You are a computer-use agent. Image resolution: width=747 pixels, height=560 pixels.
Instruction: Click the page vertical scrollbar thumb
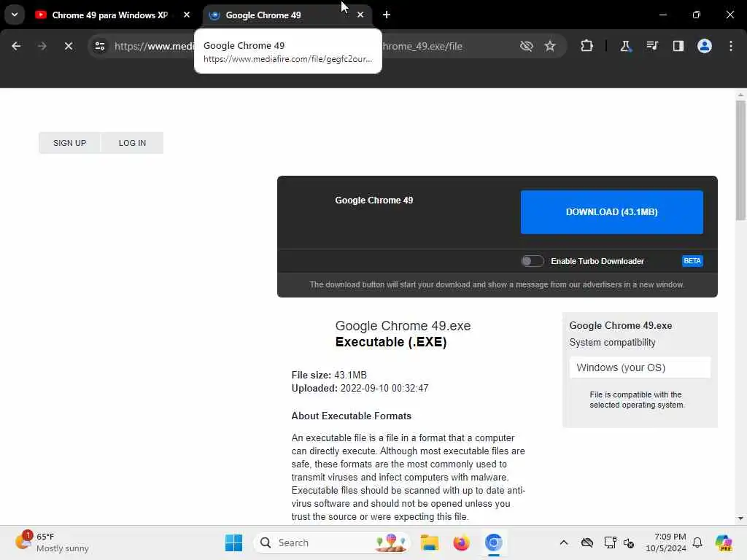click(x=740, y=160)
